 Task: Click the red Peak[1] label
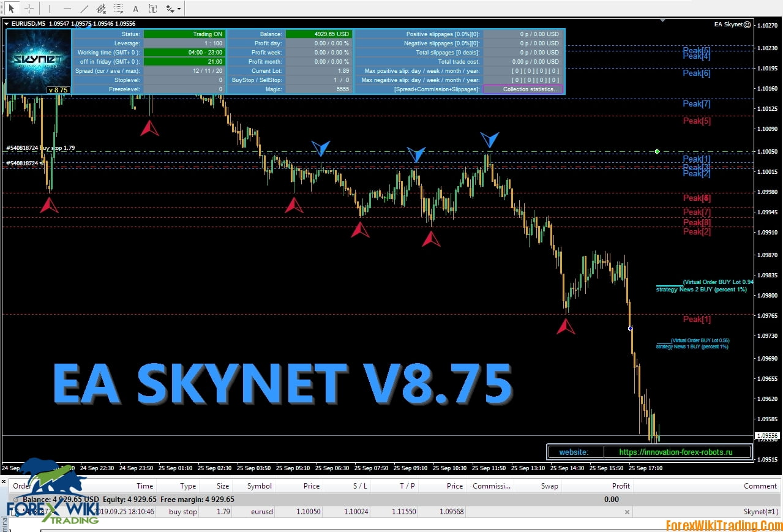697,319
